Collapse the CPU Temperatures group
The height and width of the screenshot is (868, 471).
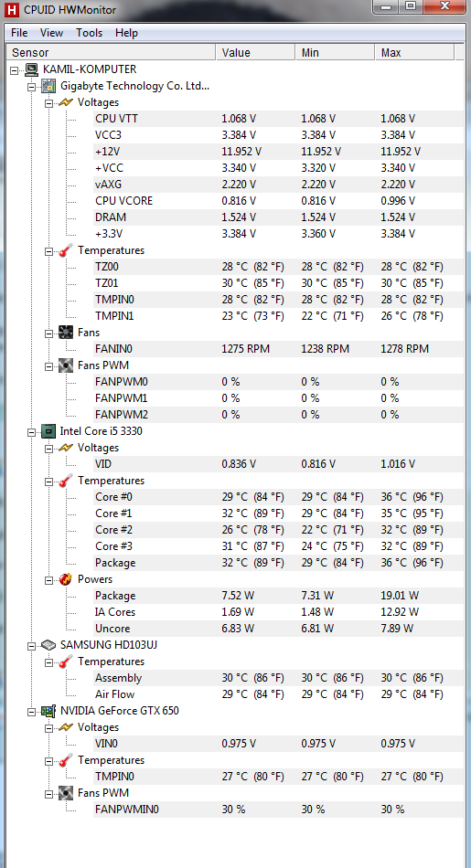48,481
